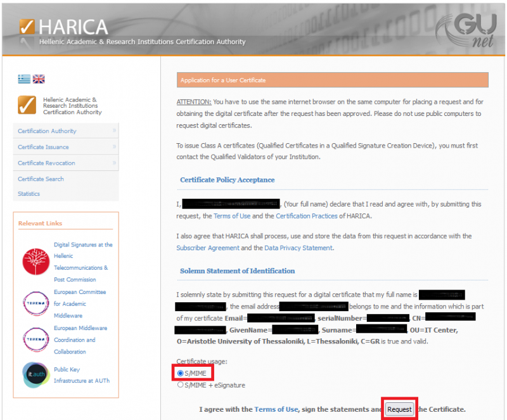The width and height of the screenshot is (507, 420).
Task: Open the it.auth logo icon
Action: [36, 375]
